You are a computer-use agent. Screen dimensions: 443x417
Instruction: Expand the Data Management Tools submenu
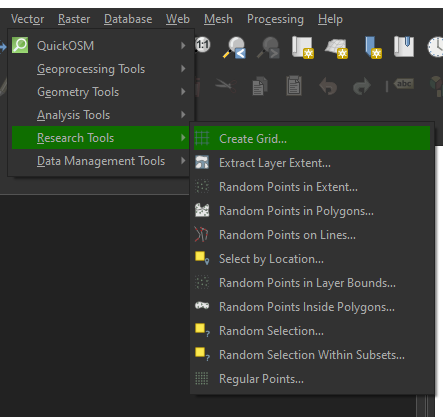pos(101,161)
